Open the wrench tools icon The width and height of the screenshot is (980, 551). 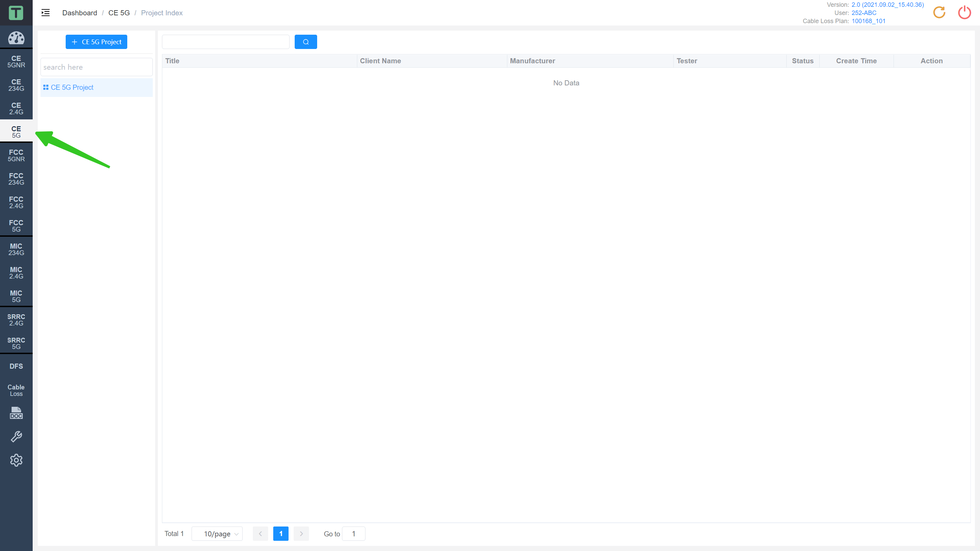point(16,436)
